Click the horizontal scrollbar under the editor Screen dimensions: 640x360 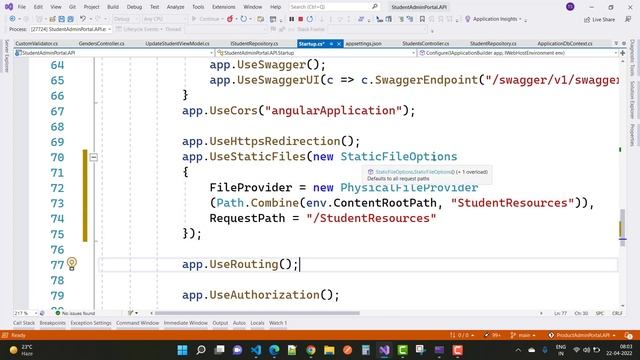tap(257, 313)
